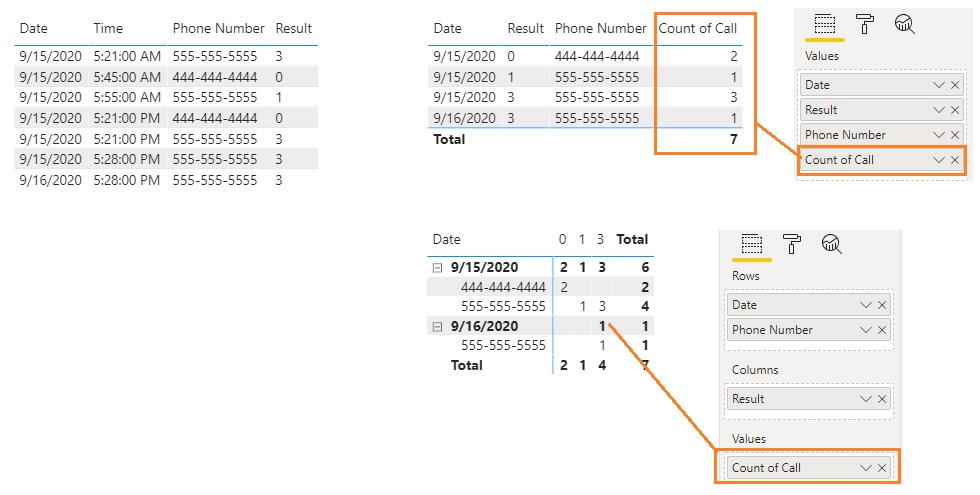The height and width of the screenshot is (495, 980).
Task: Open dropdown for Phone Number in table Values
Action: (938, 135)
